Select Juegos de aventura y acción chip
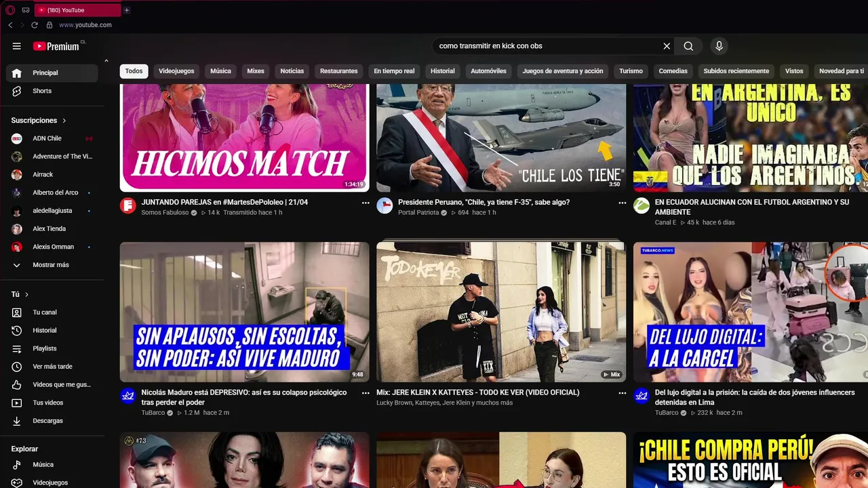The height and width of the screenshot is (488, 868). pos(563,71)
